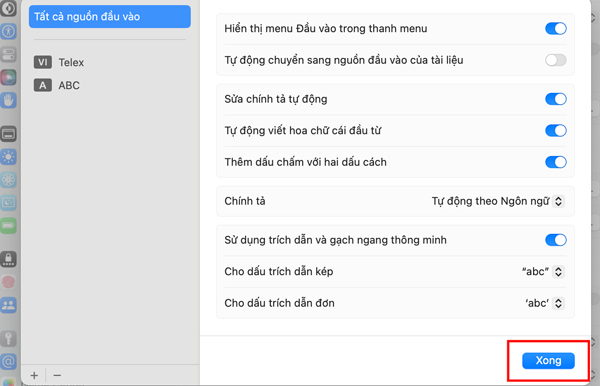The width and height of the screenshot is (600, 386).
Task: Open Lock Screen in background settings sidebar
Action: pyautogui.click(x=8, y=259)
